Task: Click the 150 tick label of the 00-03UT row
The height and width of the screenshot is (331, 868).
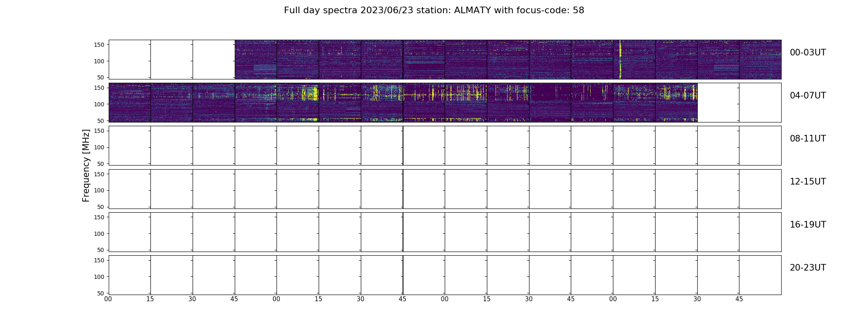Action: coord(99,45)
